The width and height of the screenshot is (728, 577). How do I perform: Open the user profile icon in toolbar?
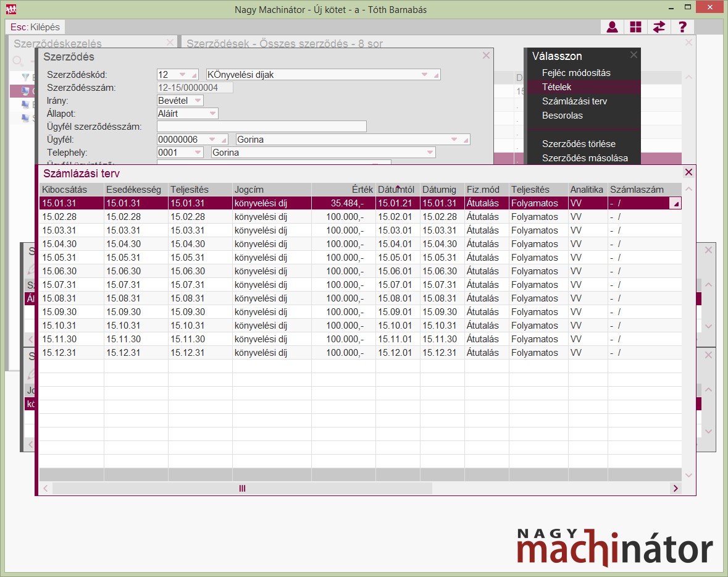click(x=612, y=27)
